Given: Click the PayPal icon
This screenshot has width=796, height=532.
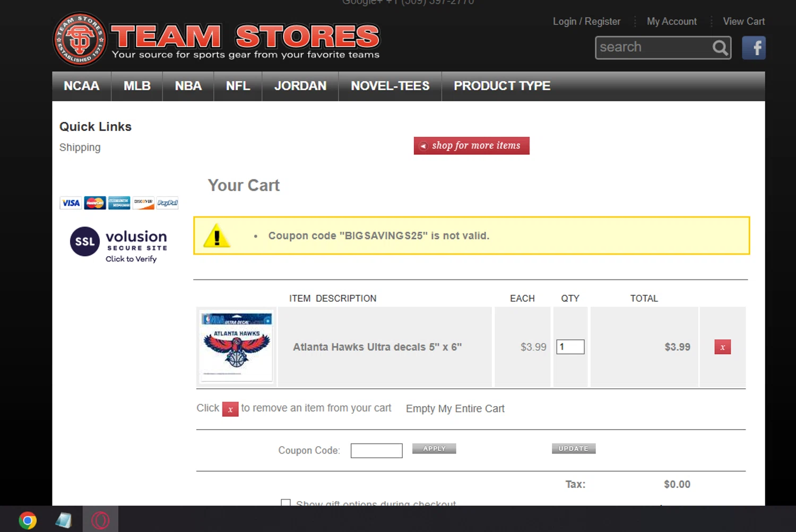Looking at the screenshot, I should pyautogui.click(x=168, y=203).
